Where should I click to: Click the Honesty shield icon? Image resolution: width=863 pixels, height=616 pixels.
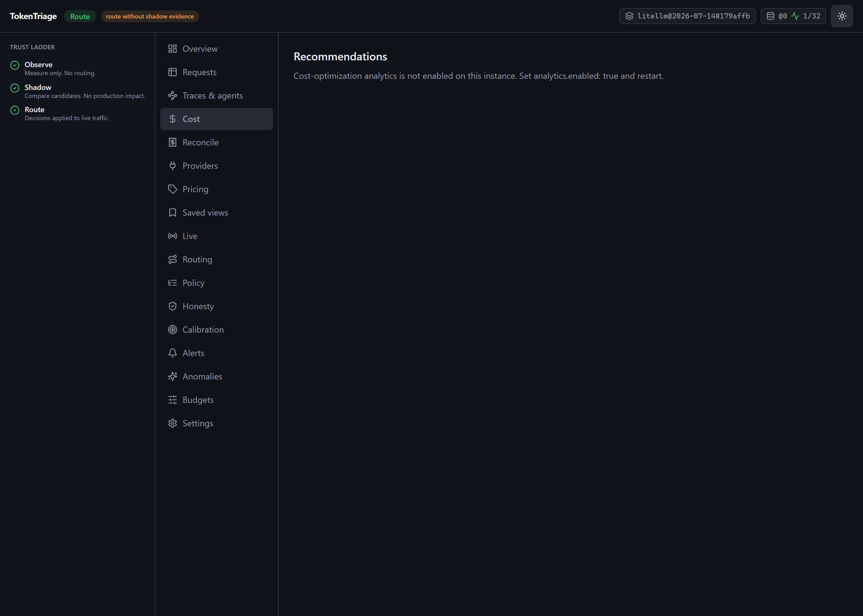click(172, 306)
